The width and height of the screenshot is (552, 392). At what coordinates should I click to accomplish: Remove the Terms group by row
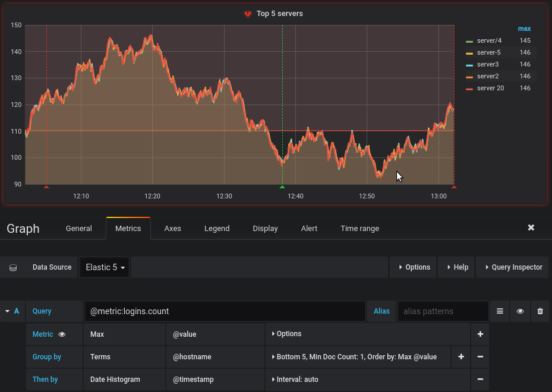[480, 357]
